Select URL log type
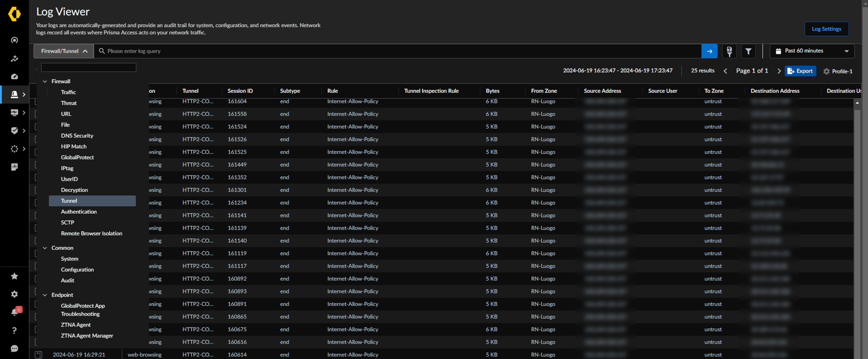 point(66,114)
